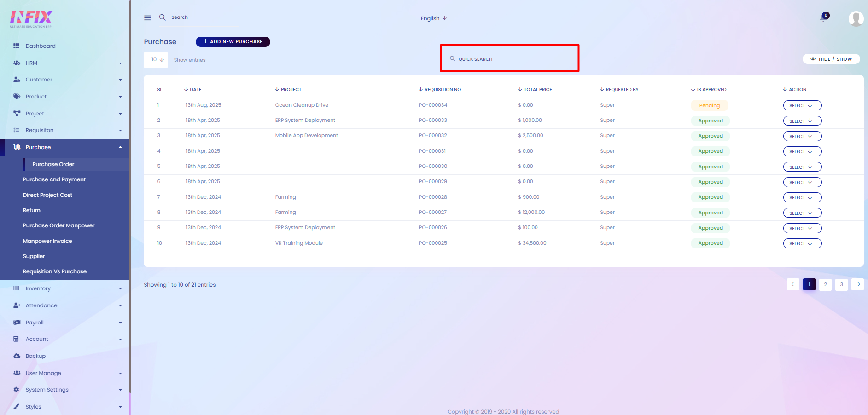
Task: Click the top search magnifier icon
Action: [x=163, y=17]
